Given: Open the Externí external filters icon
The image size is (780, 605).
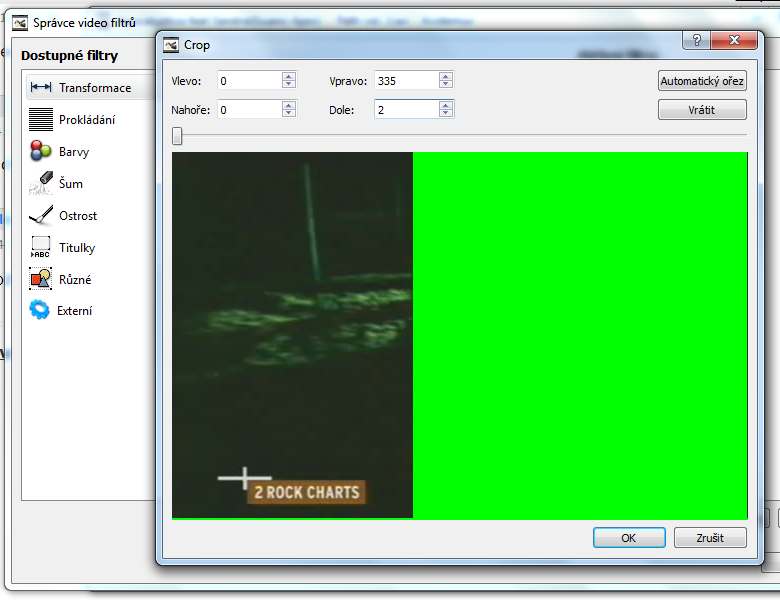Looking at the screenshot, I should [39, 310].
